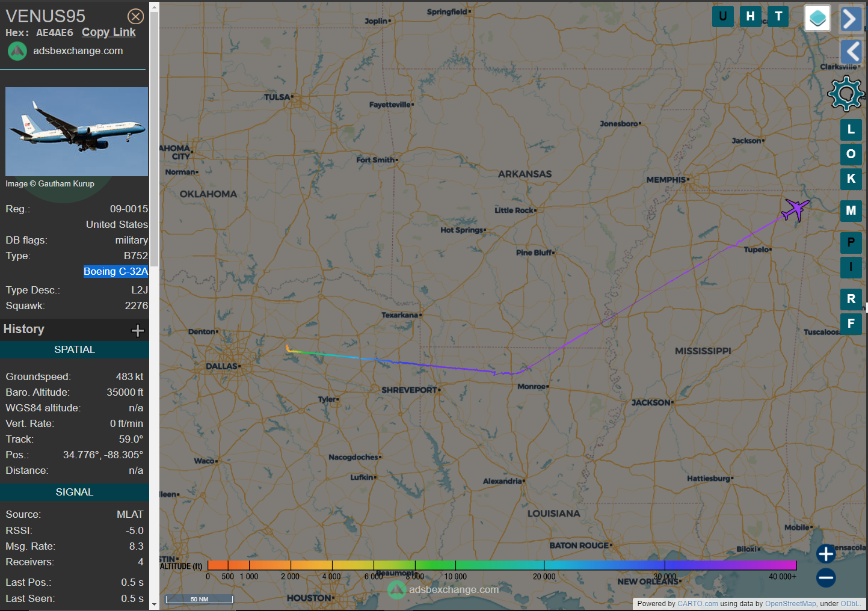Click the Baro. Altitude 35000 ft value
Viewport: 868px width, 611px height.
coord(125,393)
